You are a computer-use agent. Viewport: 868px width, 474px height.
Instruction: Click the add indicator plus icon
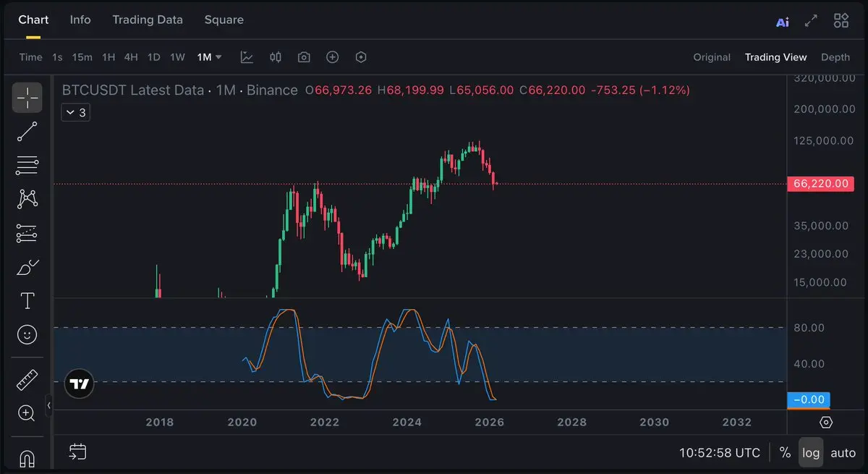coord(332,57)
